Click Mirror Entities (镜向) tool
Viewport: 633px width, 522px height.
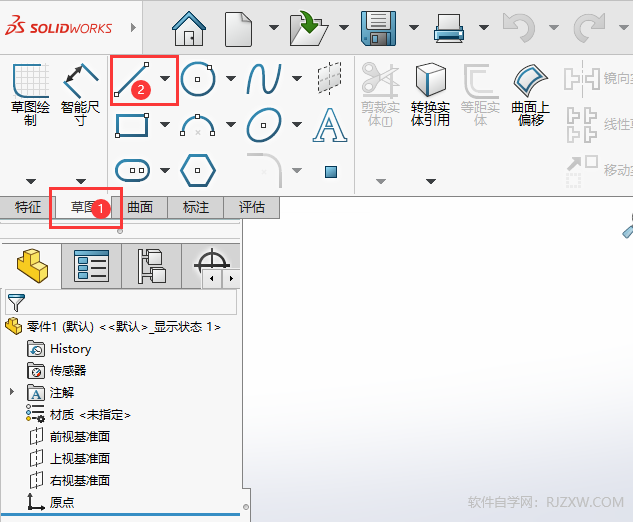point(598,78)
